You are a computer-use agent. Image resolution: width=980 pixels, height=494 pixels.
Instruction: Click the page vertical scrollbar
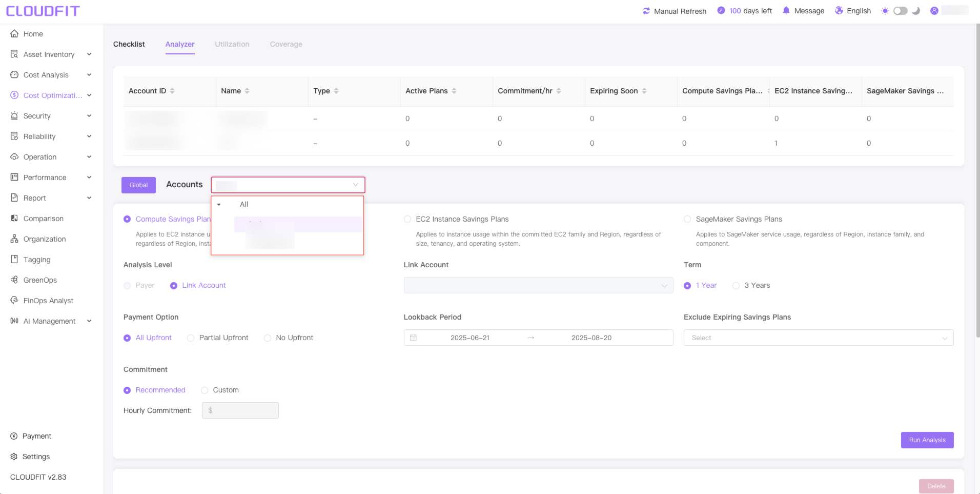(977, 181)
